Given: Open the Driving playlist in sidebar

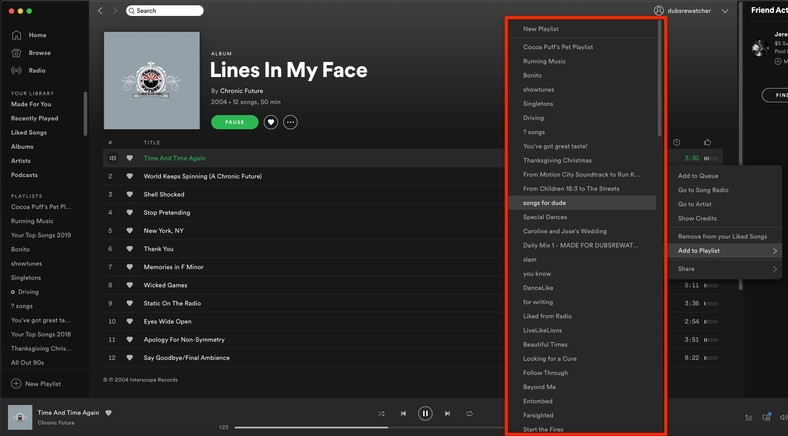Looking at the screenshot, I should (x=28, y=292).
